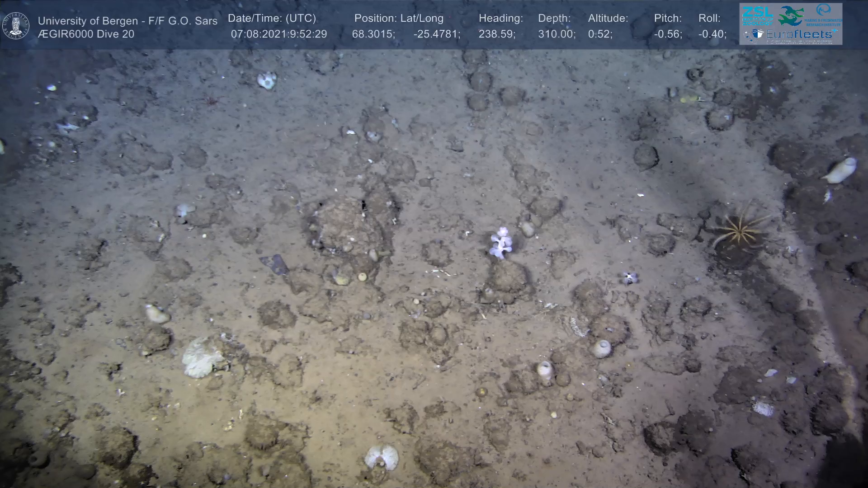Screen dimensions: 868x488
Task: Click the ZSL Institute of Zoology logo
Action: [x=758, y=15]
